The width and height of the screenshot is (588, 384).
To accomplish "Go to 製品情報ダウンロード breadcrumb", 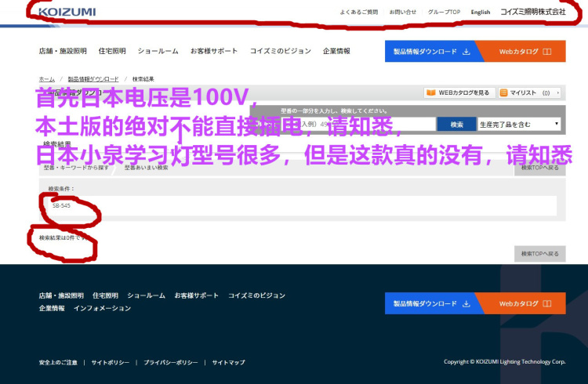I will [93, 79].
